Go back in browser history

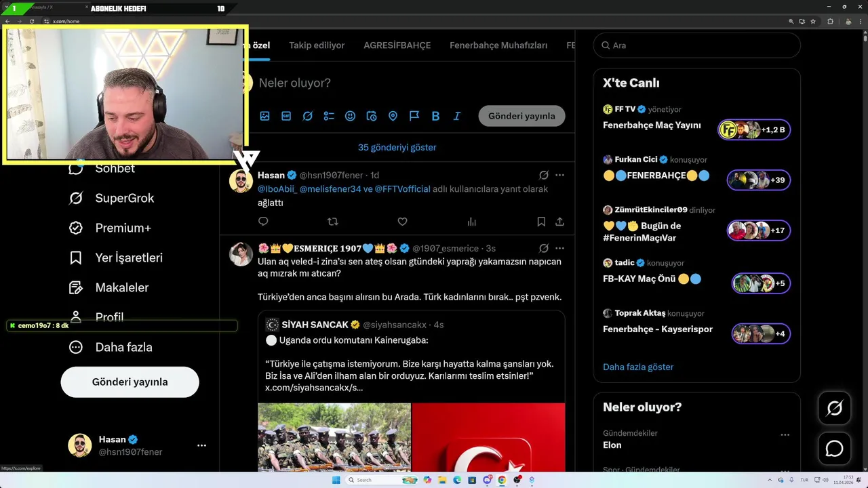click(7, 21)
